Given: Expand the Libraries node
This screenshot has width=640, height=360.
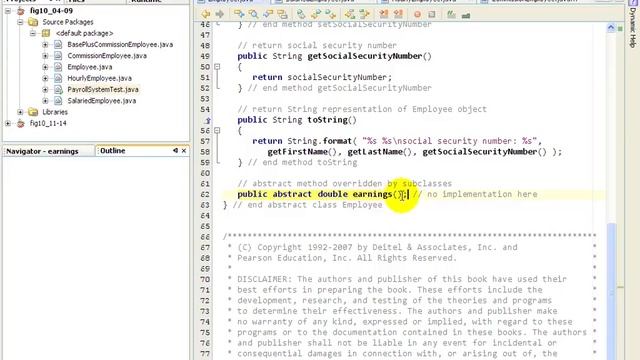Looking at the screenshot, I should pyautogui.click(x=20, y=112).
